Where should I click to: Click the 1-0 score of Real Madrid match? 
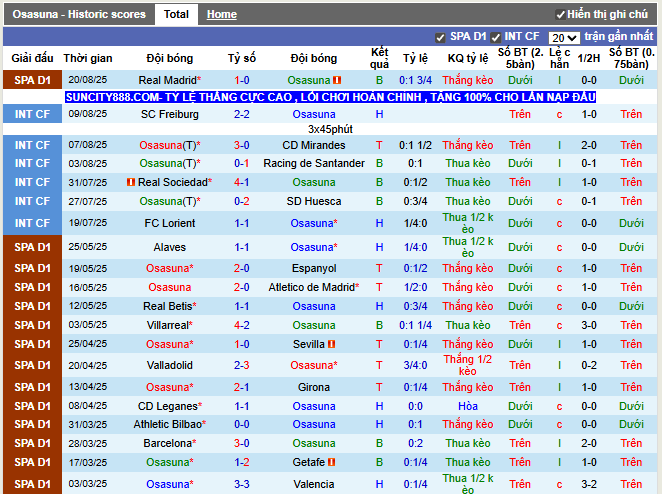click(x=241, y=80)
